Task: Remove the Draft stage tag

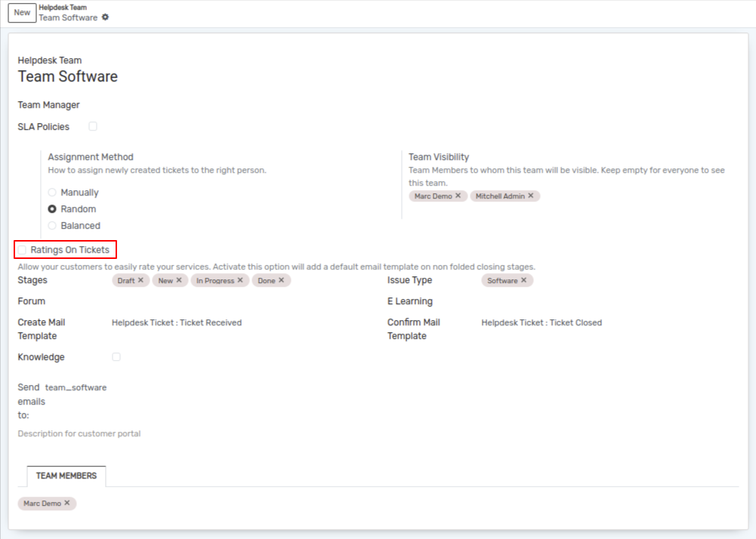Action: pyautogui.click(x=140, y=280)
